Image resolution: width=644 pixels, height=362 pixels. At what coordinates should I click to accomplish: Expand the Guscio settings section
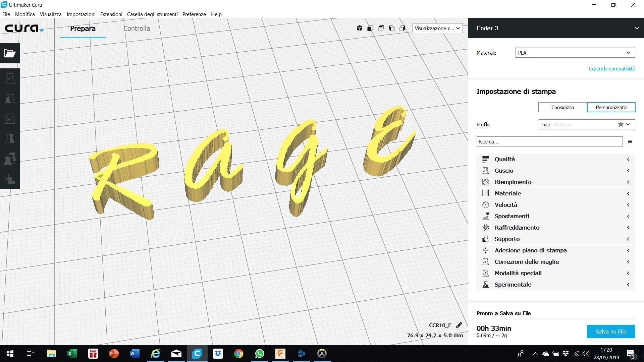tap(556, 171)
